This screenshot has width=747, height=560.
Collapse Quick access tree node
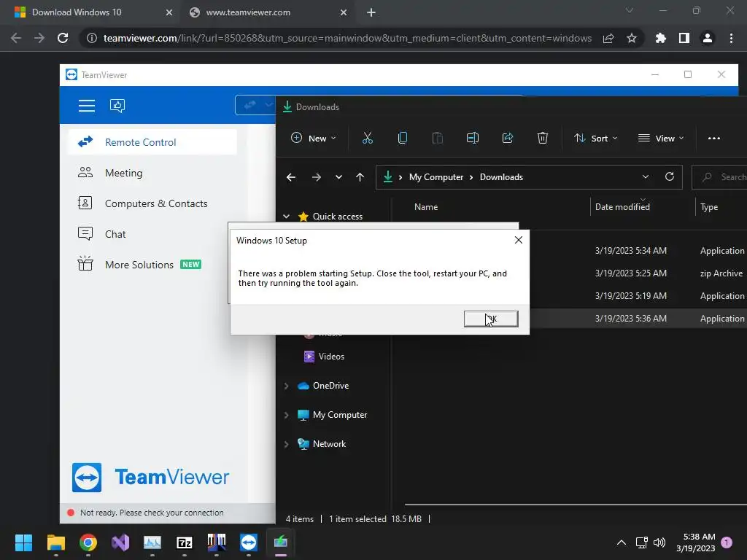286,216
